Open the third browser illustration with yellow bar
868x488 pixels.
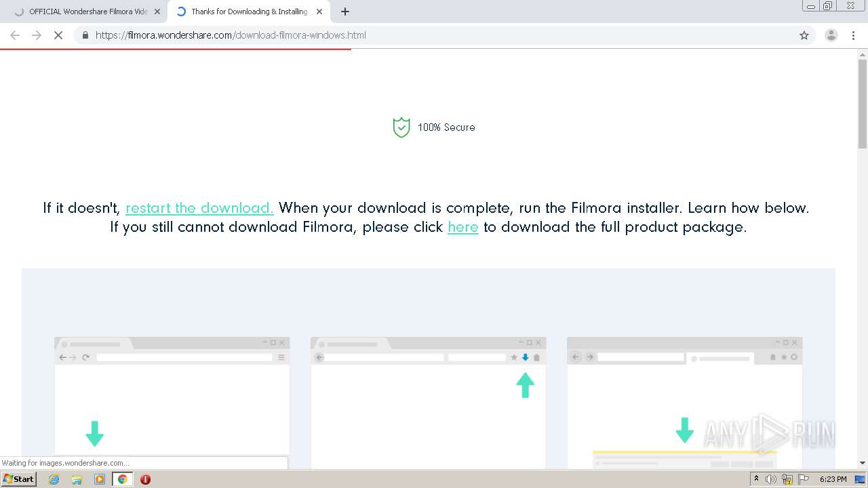(684, 403)
